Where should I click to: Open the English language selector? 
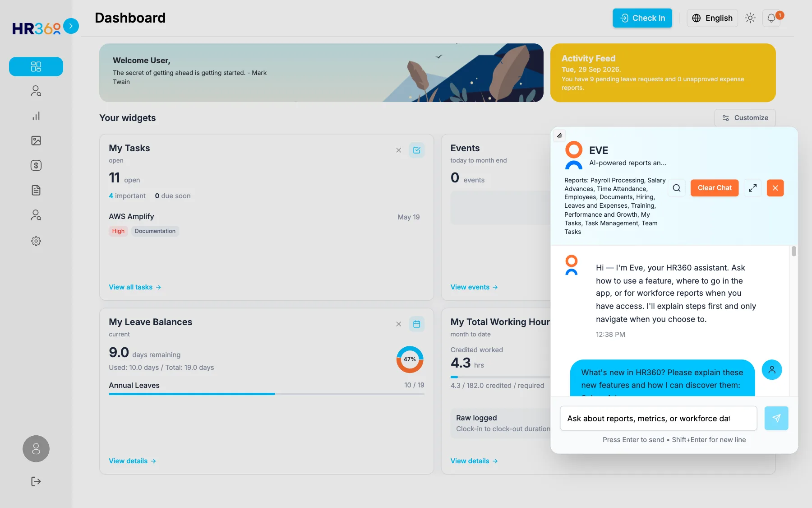[x=712, y=18]
